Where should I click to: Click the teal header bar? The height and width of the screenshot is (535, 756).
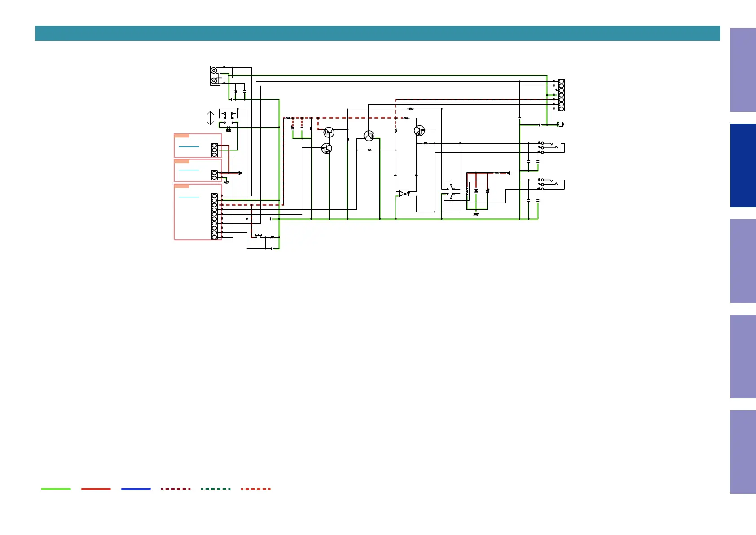(x=378, y=33)
